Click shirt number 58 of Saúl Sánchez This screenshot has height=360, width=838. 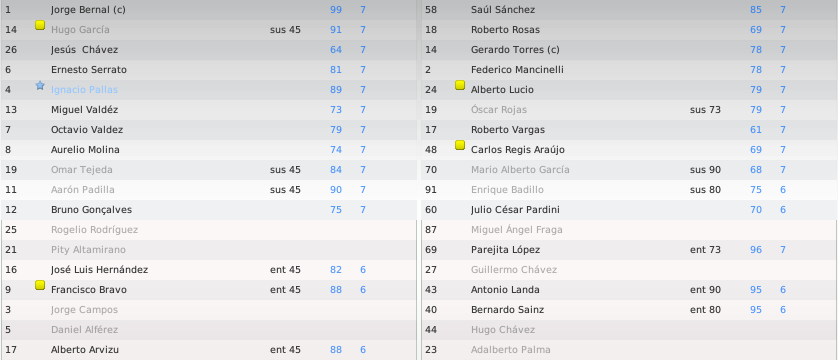coord(431,10)
